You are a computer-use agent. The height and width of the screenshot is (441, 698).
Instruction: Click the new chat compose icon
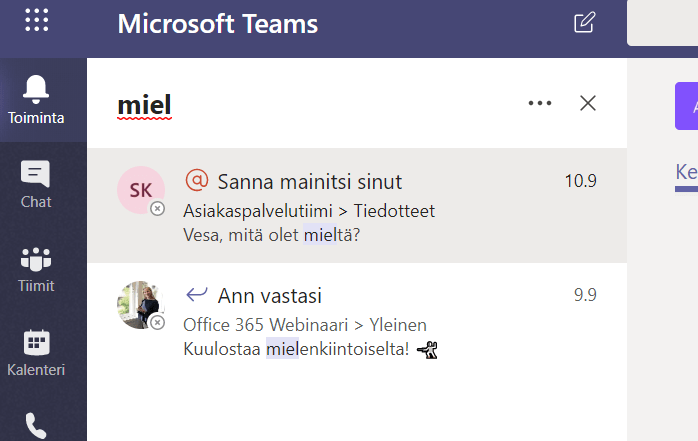click(584, 23)
